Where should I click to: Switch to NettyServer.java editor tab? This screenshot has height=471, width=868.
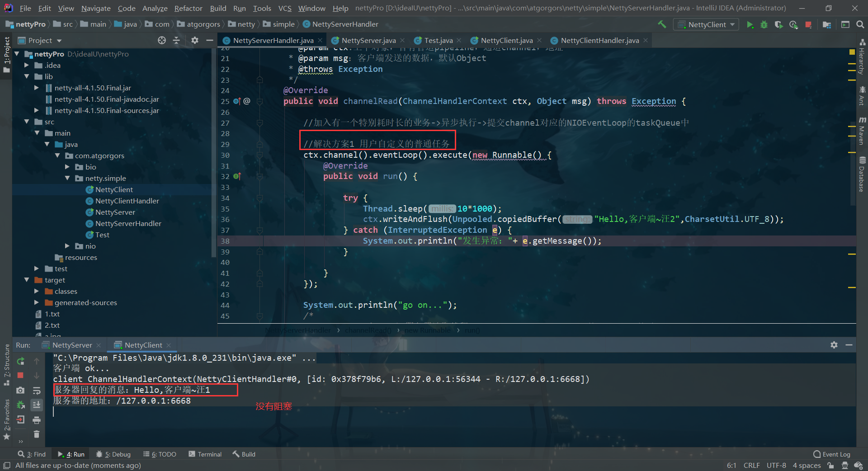pyautogui.click(x=368, y=40)
